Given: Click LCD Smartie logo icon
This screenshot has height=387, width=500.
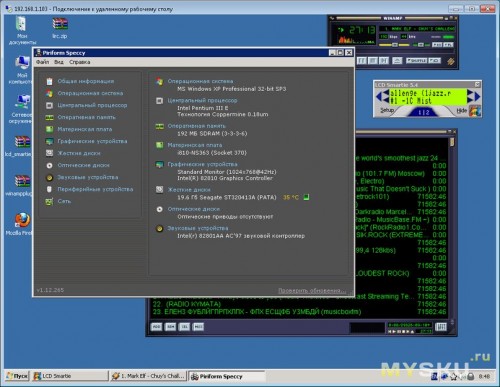Looking at the screenshot, I should point(475,111).
